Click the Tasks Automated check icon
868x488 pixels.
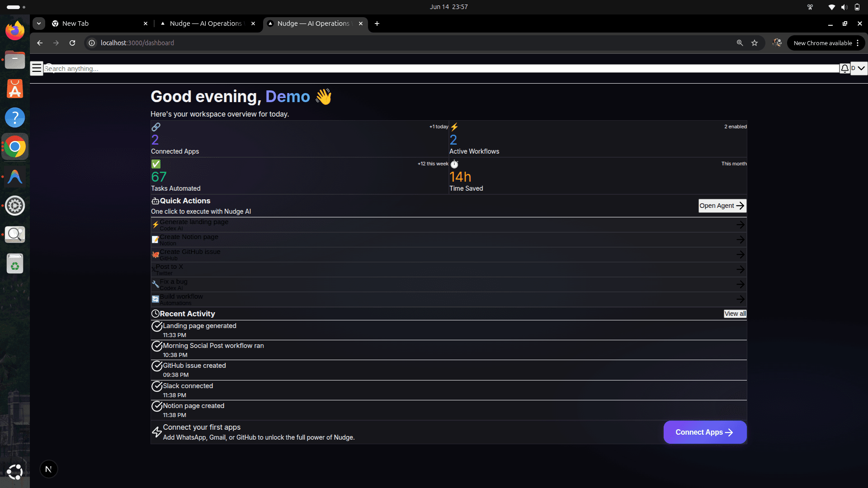[x=156, y=164]
